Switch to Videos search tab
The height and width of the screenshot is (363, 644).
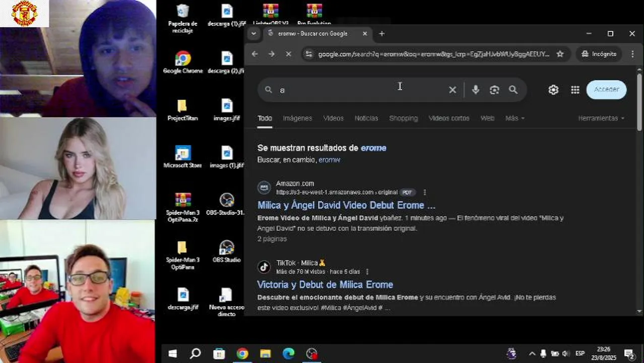pyautogui.click(x=333, y=118)
